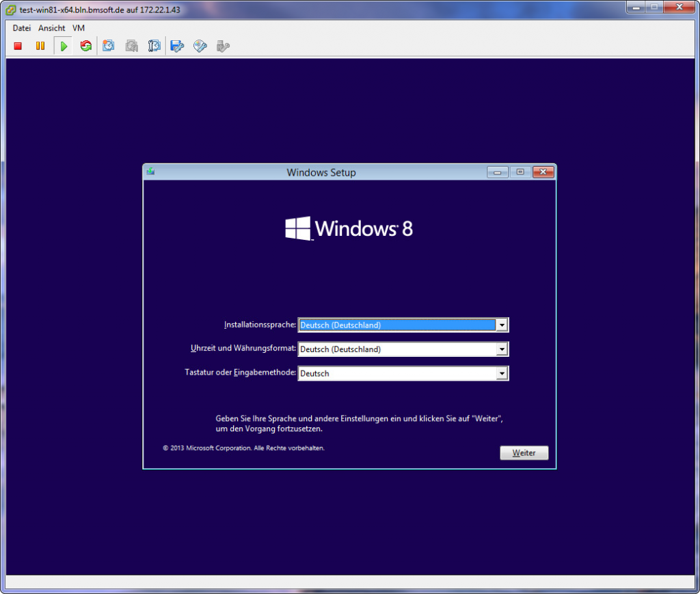The height and width of the screenshot is (594, 700).
Task: Open the Tastatur oder Eingabemethode dropdown
Action: pyautogui.click(x=502, y=373)
